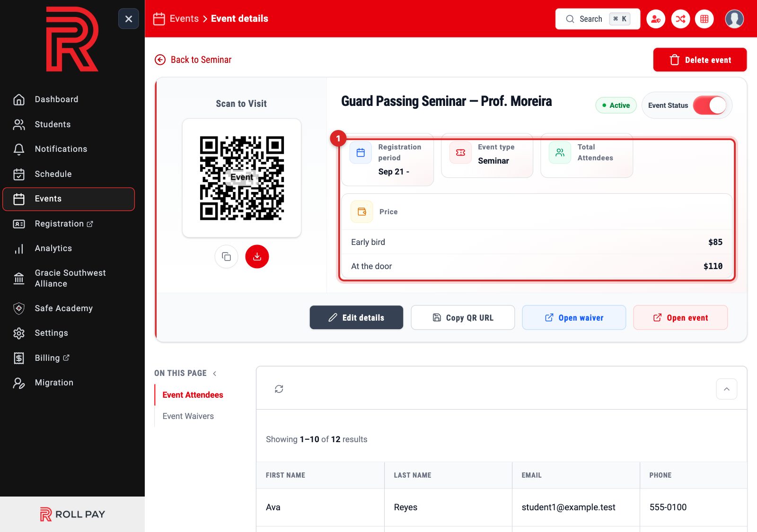This screenshot has width=757, height=532.
Task: Click the Edit details button
Action: coord(356,318)
